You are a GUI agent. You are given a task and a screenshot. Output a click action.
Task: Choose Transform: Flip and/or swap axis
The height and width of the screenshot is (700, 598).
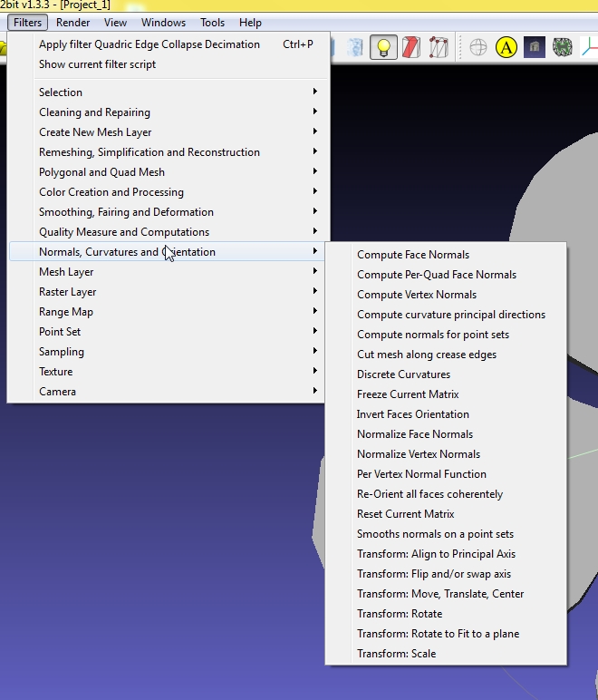click(446, 574)
